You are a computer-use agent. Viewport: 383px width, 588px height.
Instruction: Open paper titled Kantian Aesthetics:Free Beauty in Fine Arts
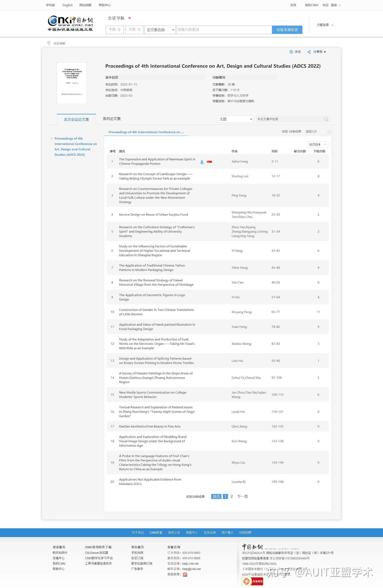click(x=150, y=426)
